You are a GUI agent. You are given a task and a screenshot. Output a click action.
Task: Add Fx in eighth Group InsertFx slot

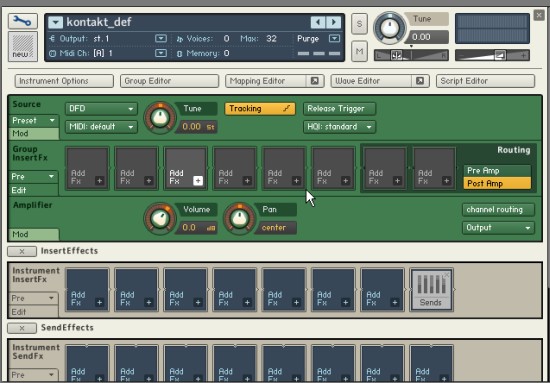(x=434, y=169)
